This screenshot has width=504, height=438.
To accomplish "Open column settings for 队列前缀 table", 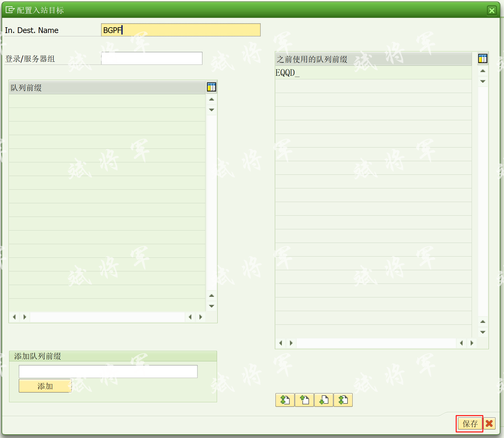I will (212, 87).
